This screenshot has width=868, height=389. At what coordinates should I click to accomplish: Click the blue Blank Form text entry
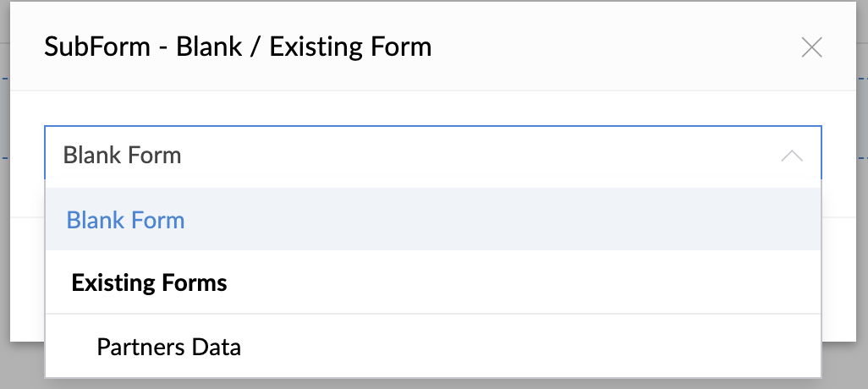pos(126,220)
